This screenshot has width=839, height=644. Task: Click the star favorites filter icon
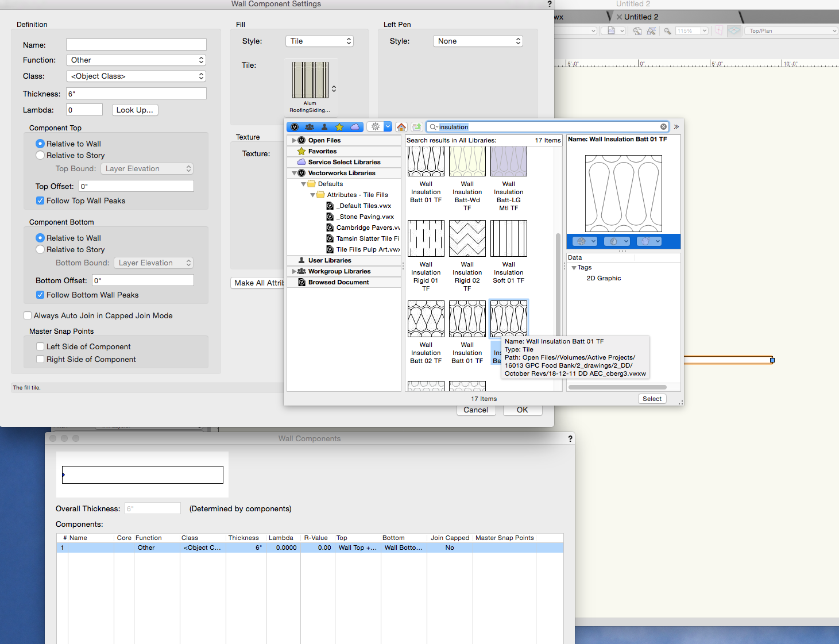pyautogui.click(x=339, y=127)
